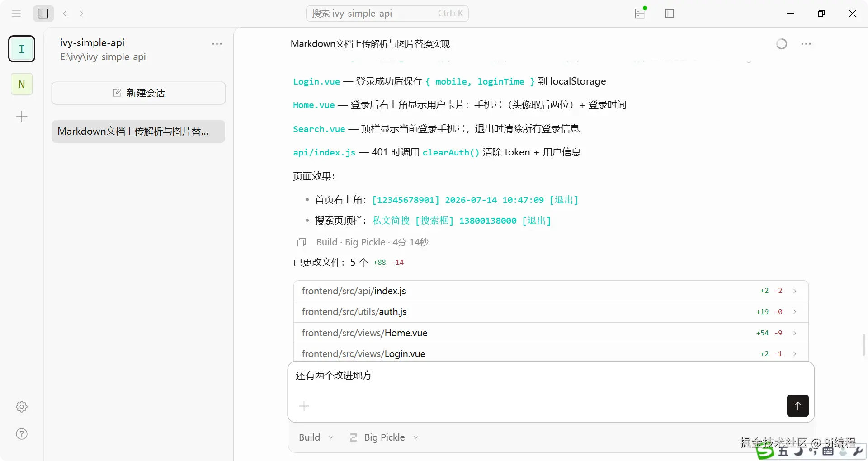Click Sogou input method S icon

click(x=765, y=451)
